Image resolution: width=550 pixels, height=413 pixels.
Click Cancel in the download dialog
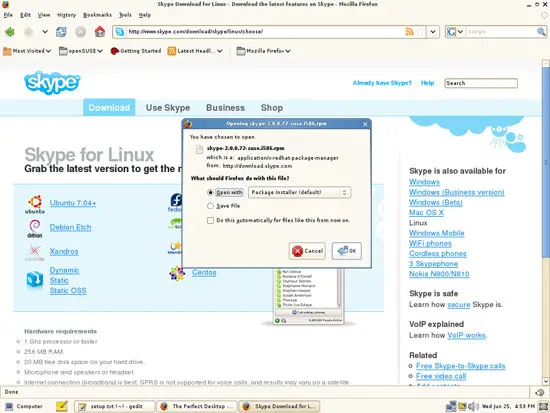(307, 251)
